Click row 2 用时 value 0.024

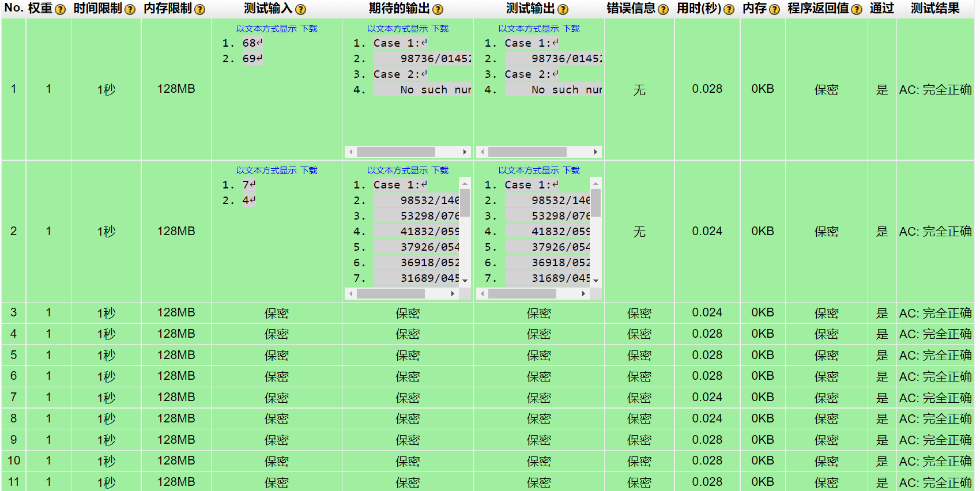[707, 231]
